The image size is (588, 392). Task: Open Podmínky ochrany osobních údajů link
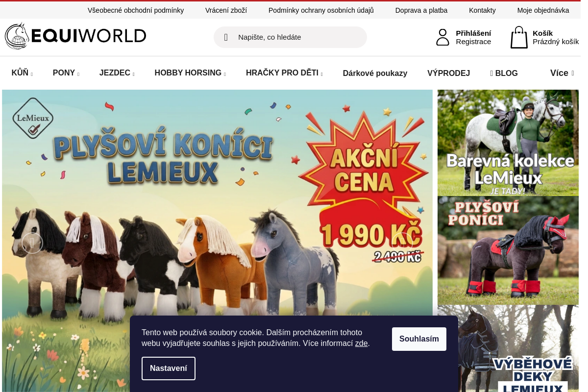coord(321,10)
